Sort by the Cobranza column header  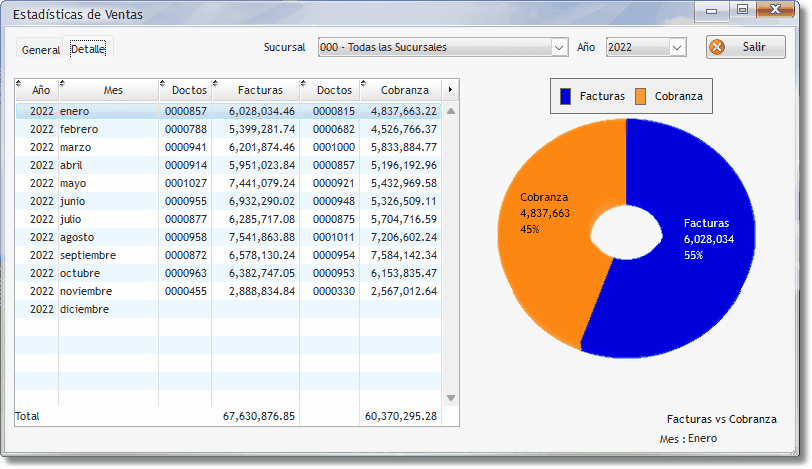pyautogui.click(x=401, y=90)
